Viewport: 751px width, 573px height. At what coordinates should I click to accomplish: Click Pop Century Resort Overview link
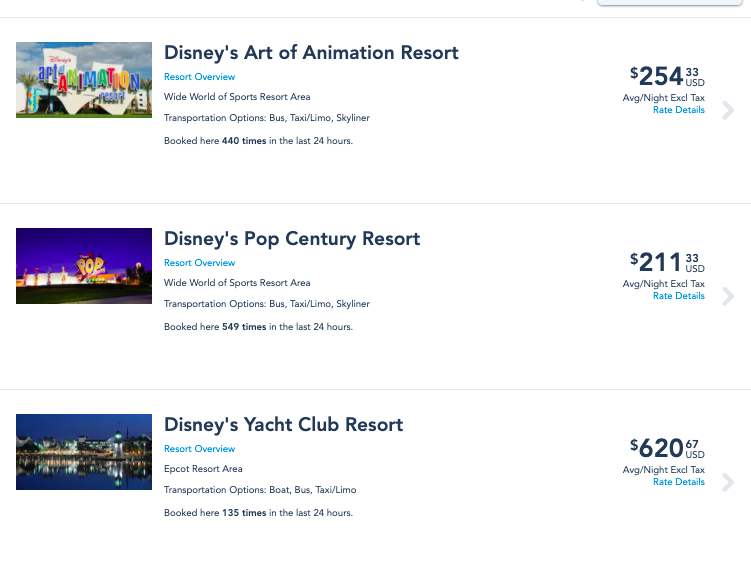[200, 263]
